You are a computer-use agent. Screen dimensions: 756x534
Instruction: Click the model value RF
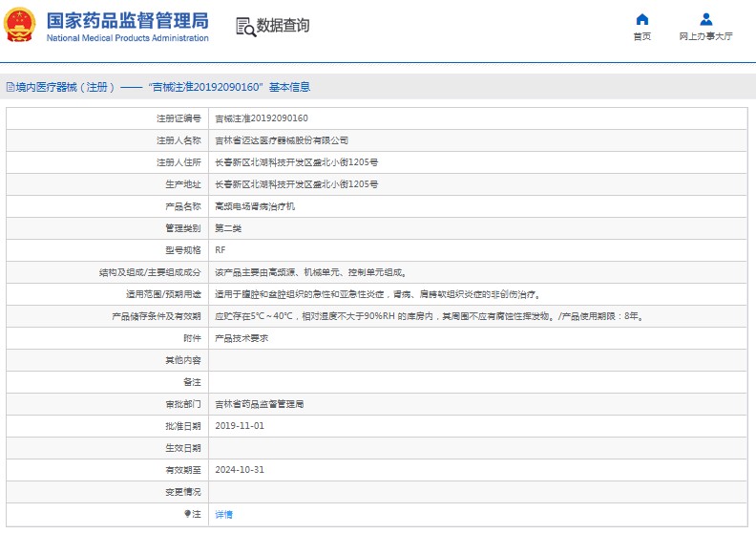[220, 250]
